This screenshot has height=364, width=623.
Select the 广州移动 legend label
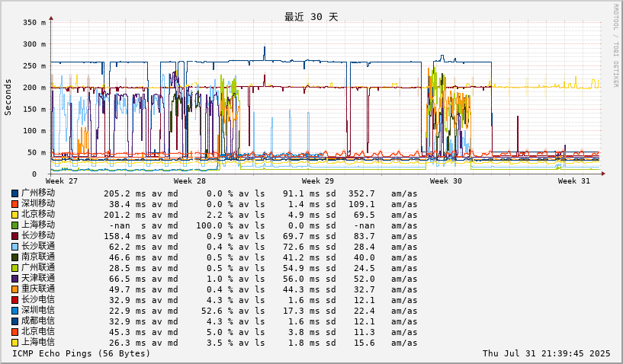point(38,193)
